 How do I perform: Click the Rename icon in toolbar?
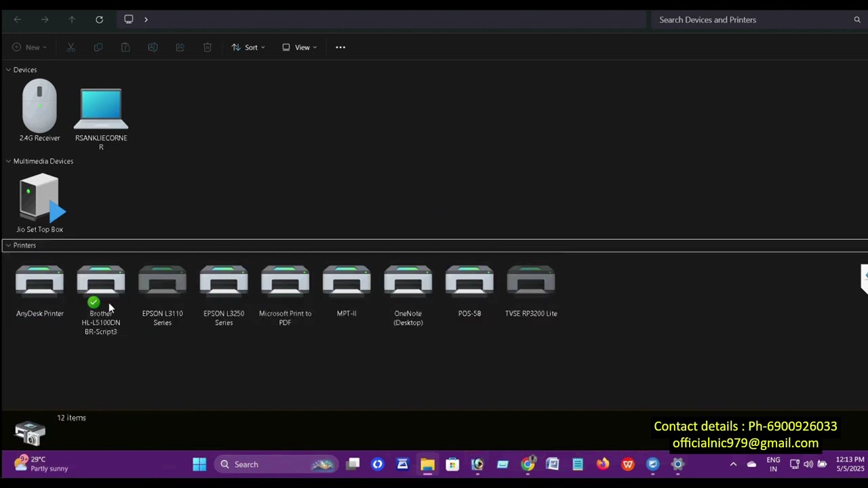coord(153,47)
